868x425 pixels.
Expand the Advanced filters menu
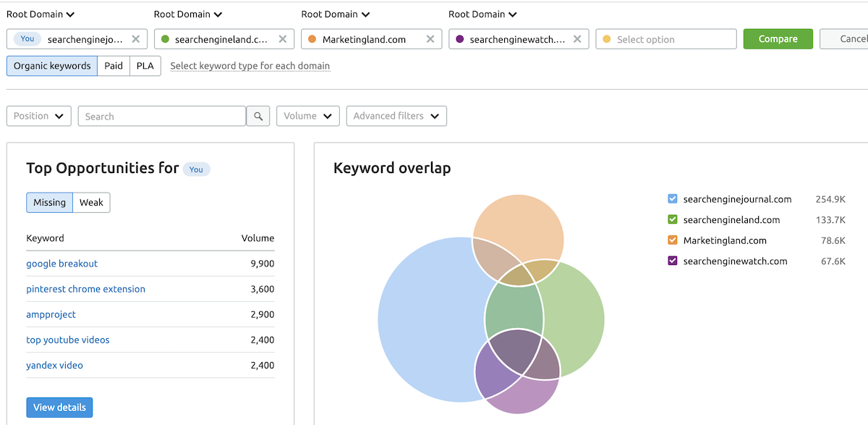(396, 116)
